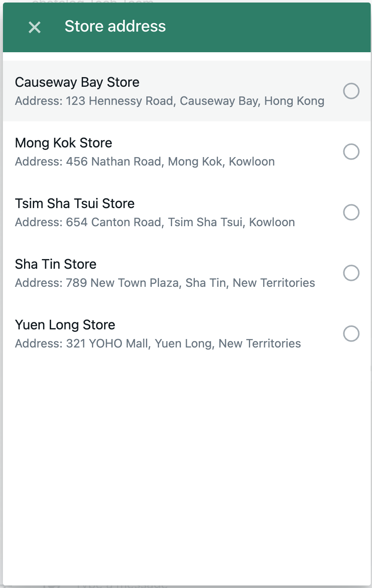
Task: Click the 456 Nathan Road address line
Action: (145, 162)
